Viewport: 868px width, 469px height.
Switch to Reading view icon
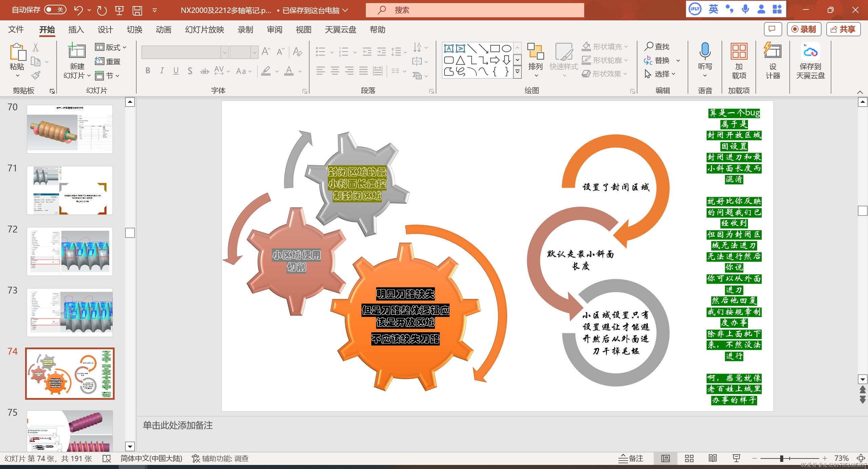[713, 458]
